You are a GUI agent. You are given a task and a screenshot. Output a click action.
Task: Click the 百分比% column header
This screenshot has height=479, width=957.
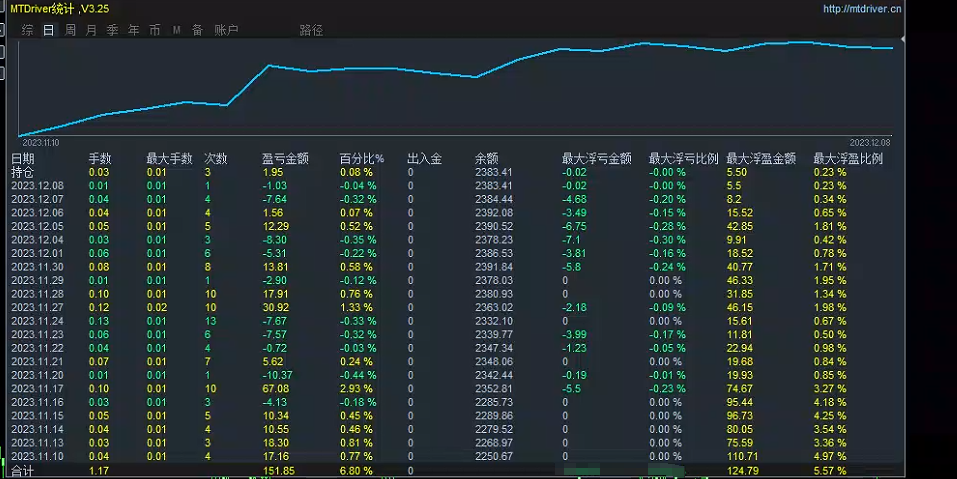[362, 159]
